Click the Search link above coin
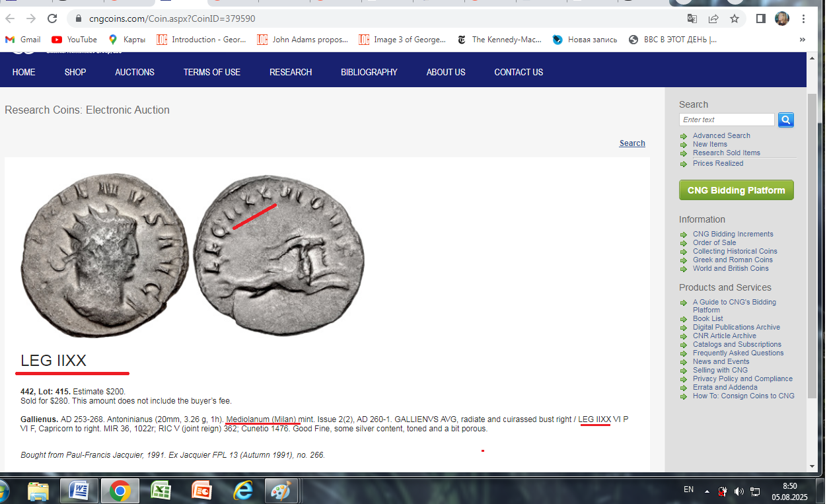 point(632,143)
